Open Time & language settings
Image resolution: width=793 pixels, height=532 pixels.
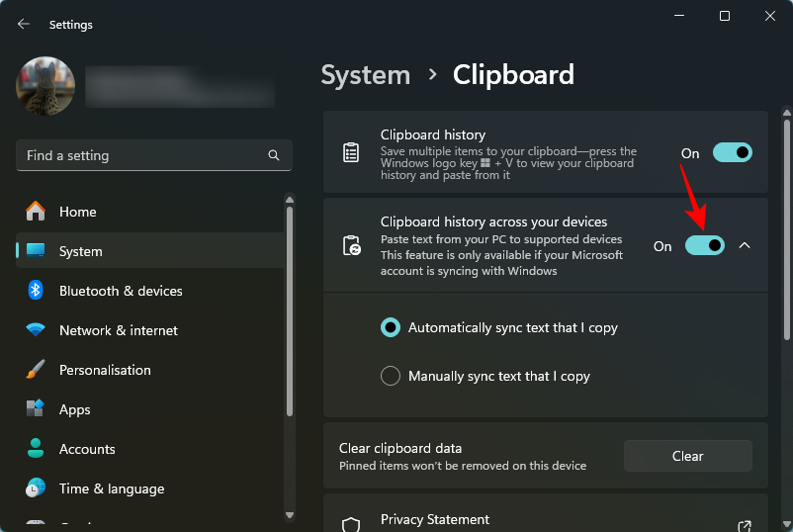click(x=150, y=488)
